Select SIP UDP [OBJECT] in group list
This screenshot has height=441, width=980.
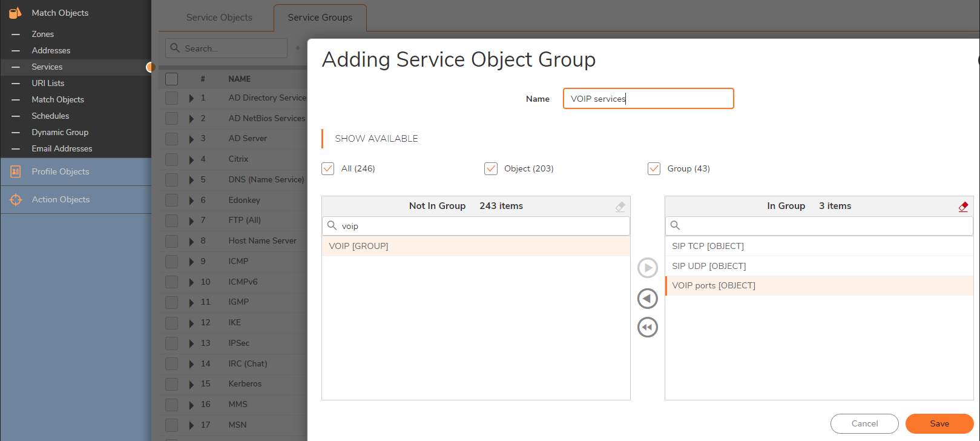pos(819,266)
